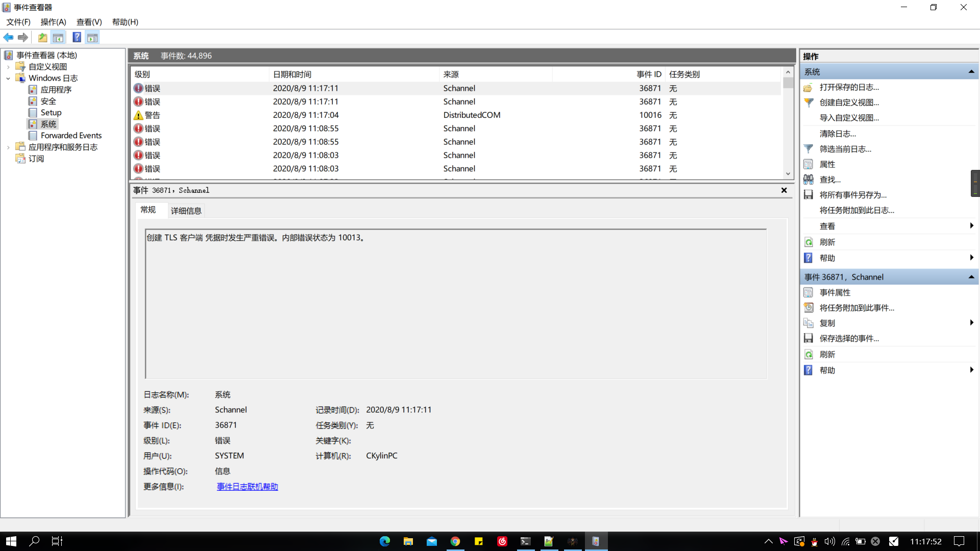Expand the Custom Views tree node
This screenshot has height=551, width=980.
pos(8,67)
